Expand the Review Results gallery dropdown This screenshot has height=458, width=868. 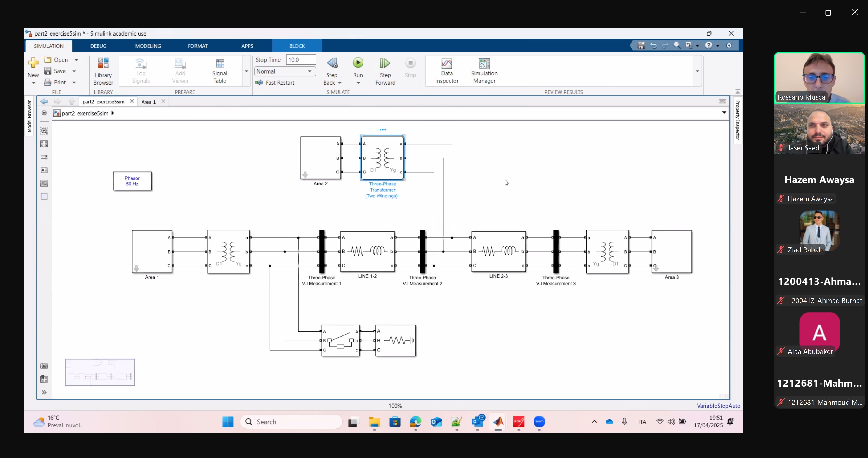697,71
